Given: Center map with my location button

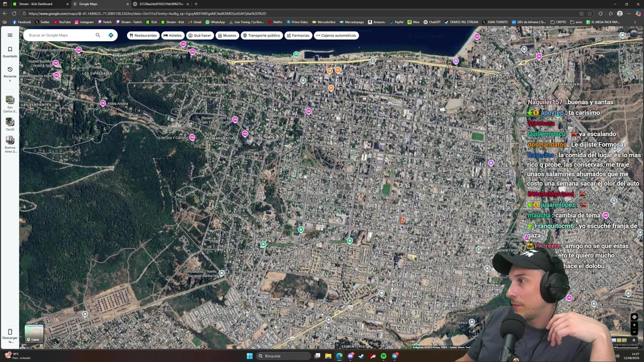Looking at the screenshot, I should click(x=634, y=317).
